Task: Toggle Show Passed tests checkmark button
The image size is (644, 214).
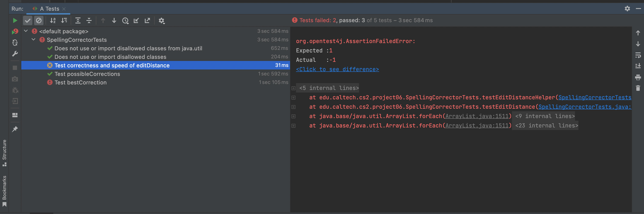Action: tap(28, 20)
